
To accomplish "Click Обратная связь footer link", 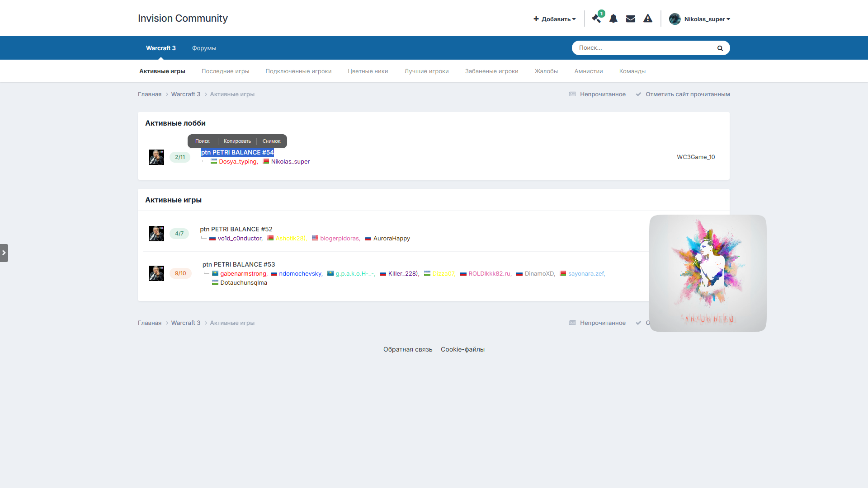I will tap(408, 350).
